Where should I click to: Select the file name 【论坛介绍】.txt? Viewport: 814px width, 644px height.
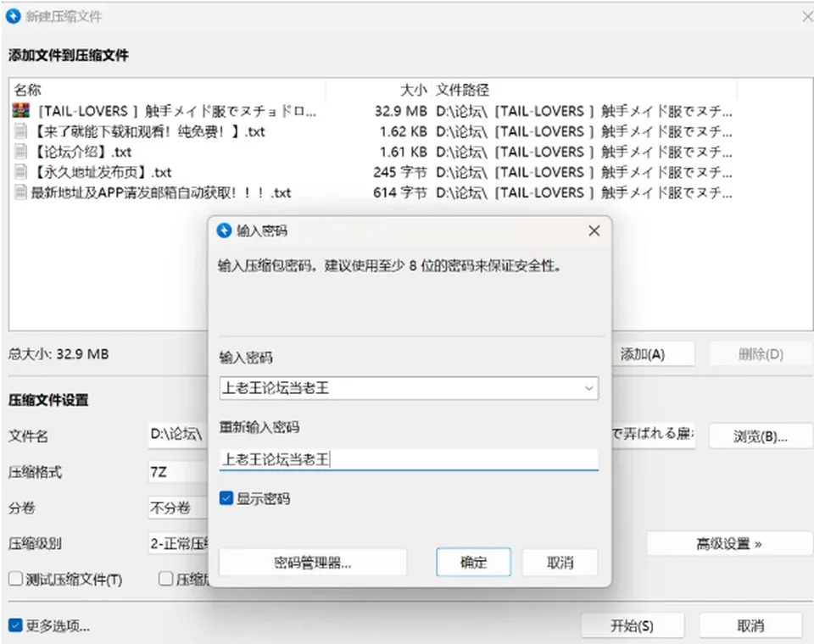pyautogui.click(x=81, y=152)
